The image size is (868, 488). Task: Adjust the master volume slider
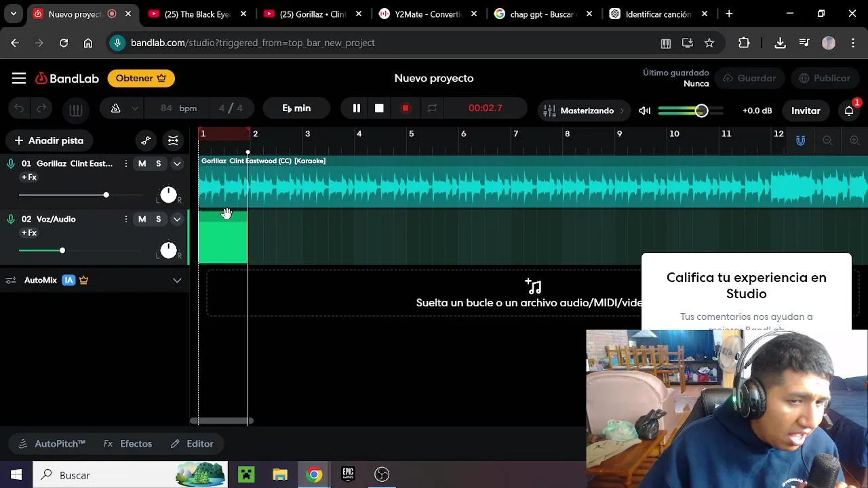click(691, 110)
